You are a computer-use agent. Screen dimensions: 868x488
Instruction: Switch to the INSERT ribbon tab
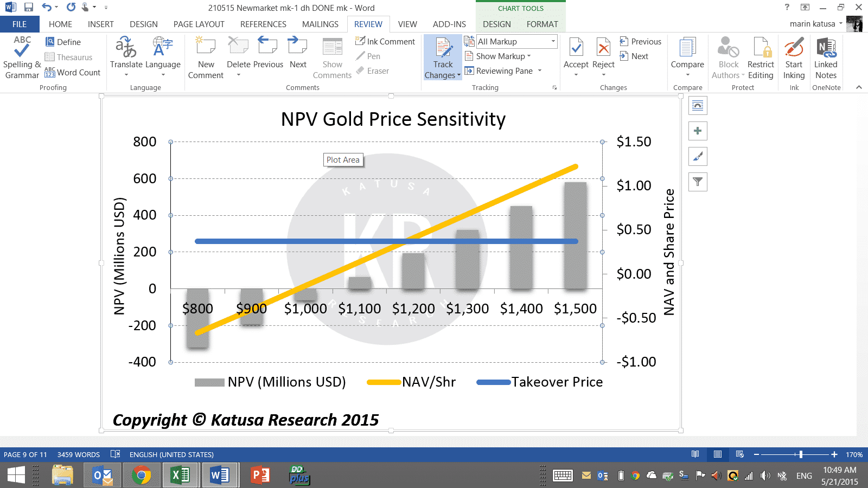(100, 24)
